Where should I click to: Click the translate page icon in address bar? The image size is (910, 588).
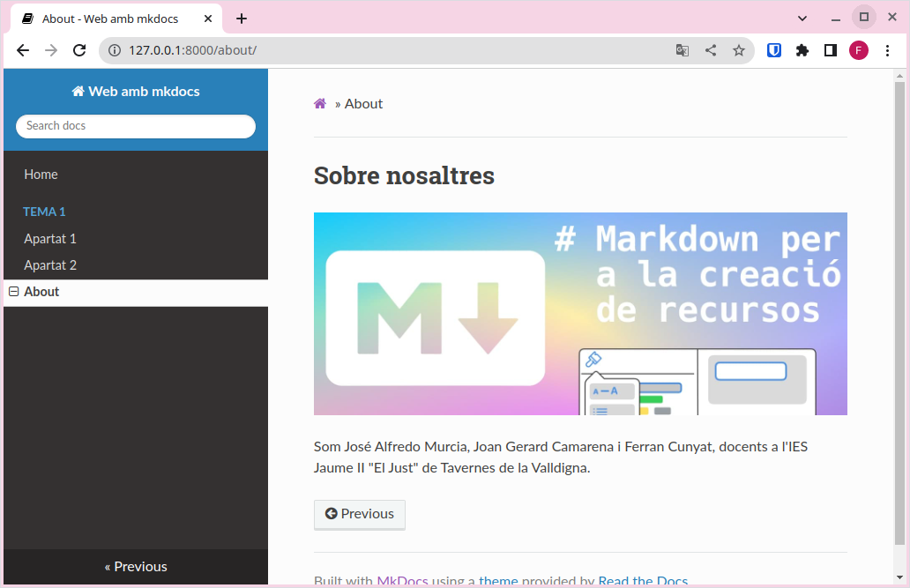coord(682,50)
